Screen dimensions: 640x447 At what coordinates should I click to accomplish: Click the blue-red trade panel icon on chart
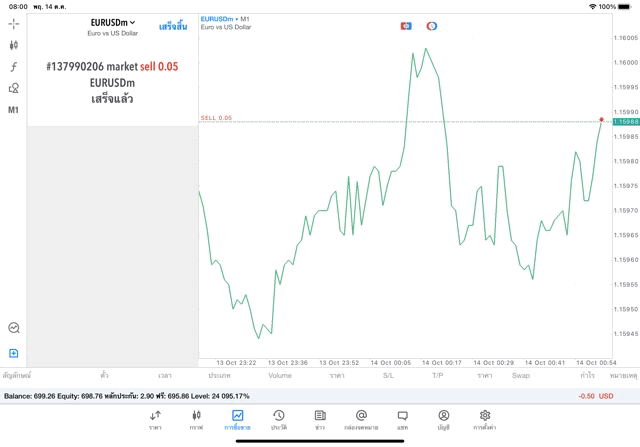(x=406, y=26)
